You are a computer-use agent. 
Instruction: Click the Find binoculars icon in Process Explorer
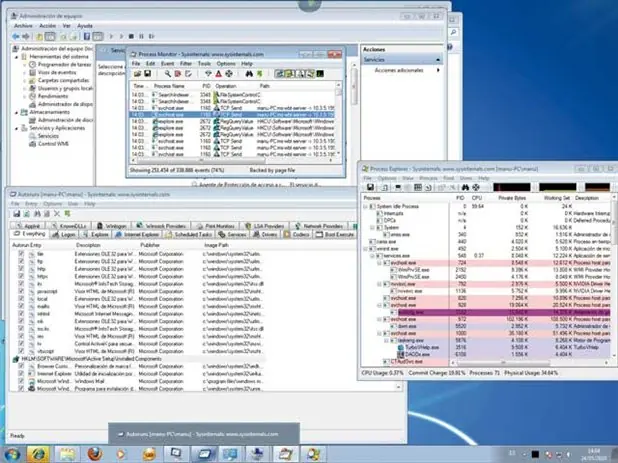click(x=465, y=188)
